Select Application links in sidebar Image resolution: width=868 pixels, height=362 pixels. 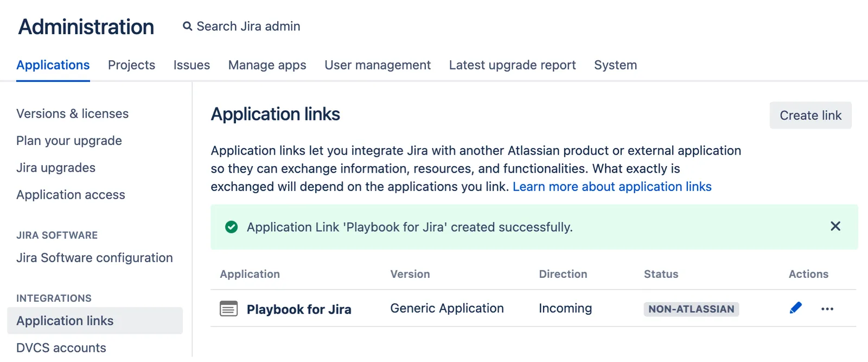(95, 321)
